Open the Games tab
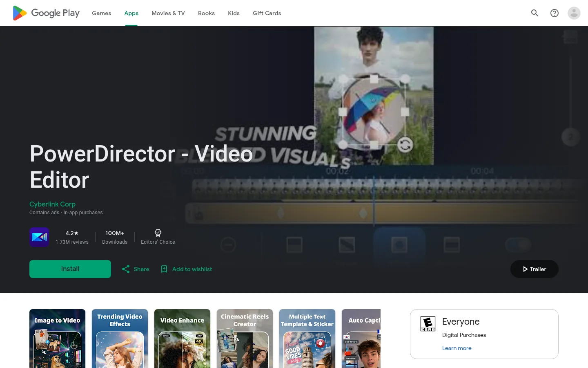This screenshot has width=588, height=368. coord(101,13)
